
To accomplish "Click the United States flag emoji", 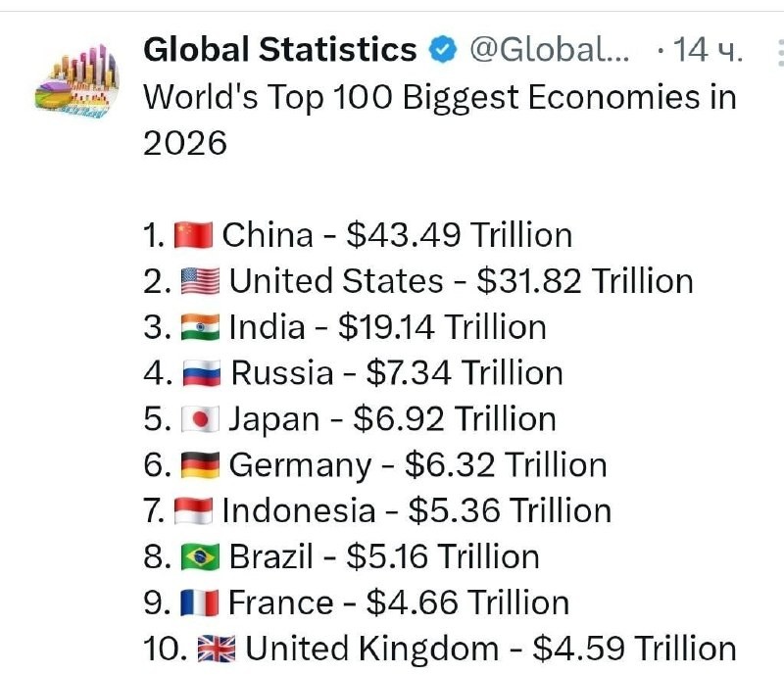I will (200, 281).
